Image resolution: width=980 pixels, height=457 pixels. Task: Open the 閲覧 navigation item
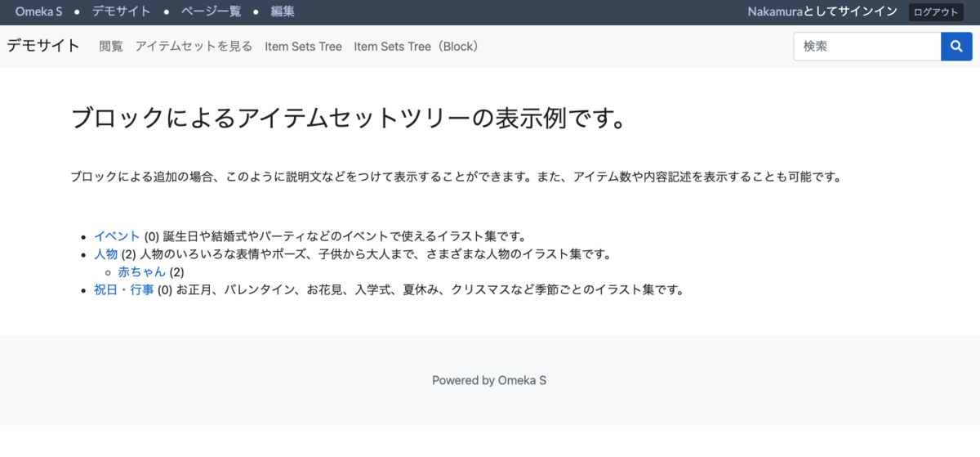(x=111, y=47)
